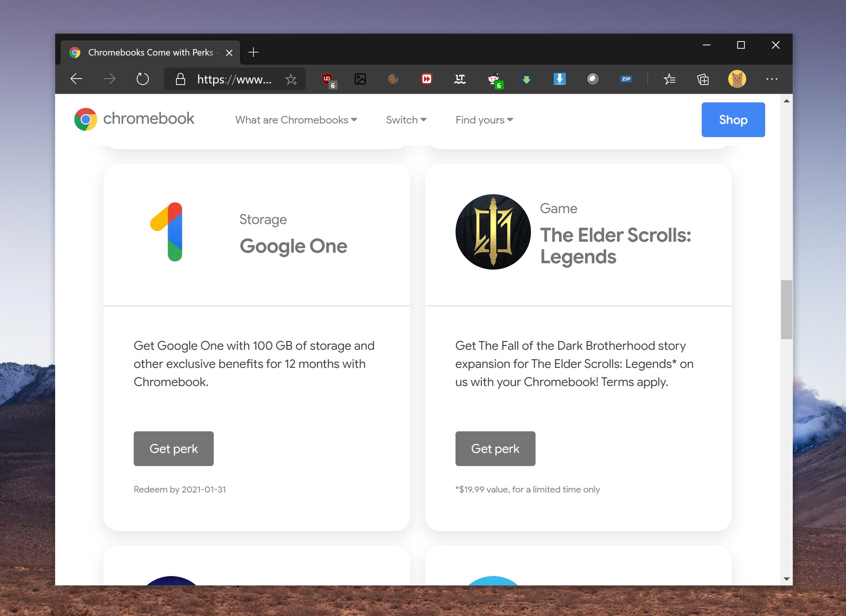Open the Edge Collections panel
The height and width of the screenshot is (616, 846).
point(703,79)
